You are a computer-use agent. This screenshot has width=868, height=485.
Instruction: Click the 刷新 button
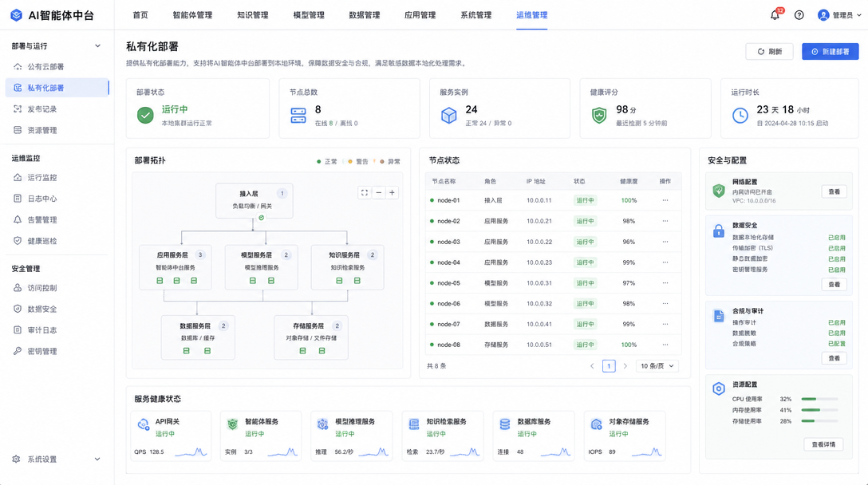(769, 52)
